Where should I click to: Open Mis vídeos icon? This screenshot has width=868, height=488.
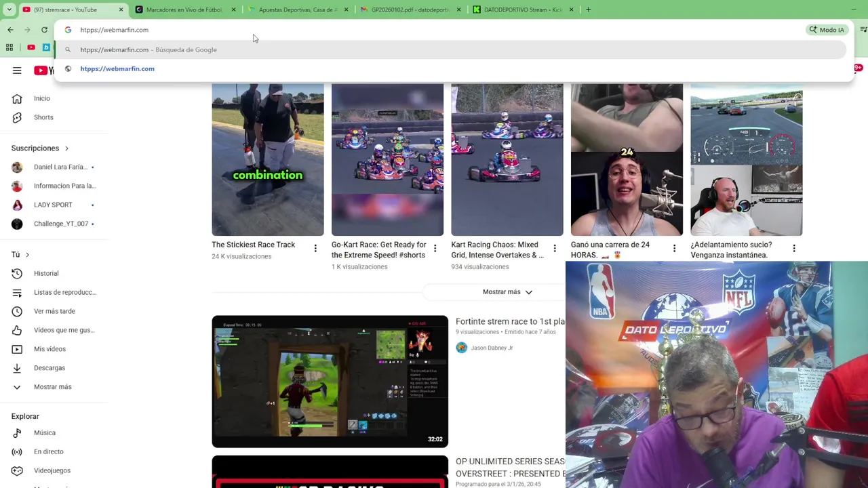17,349
